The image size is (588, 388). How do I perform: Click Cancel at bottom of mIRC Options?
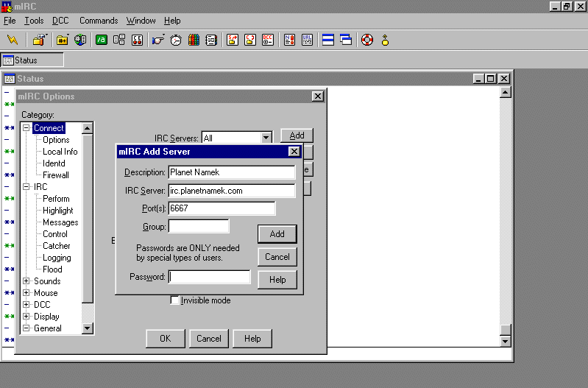[209, 339]
